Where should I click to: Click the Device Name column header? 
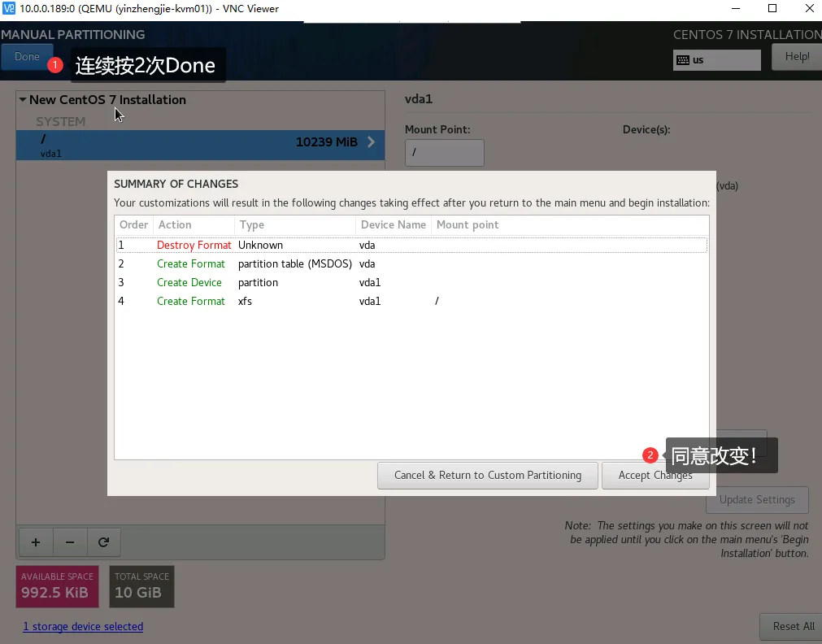point(394,225)
